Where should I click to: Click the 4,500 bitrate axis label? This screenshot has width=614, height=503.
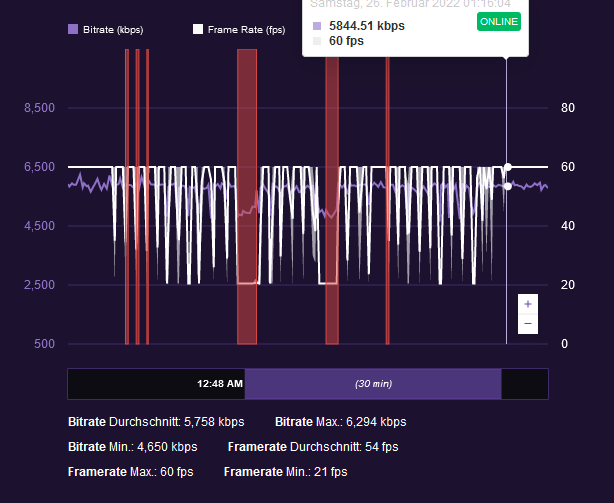coord(40,226)
